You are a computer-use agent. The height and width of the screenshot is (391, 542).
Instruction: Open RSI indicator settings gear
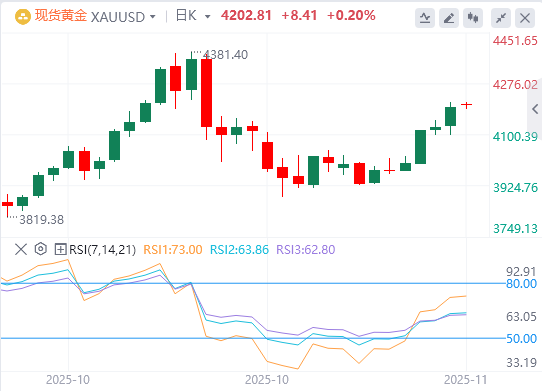(40, 249)
